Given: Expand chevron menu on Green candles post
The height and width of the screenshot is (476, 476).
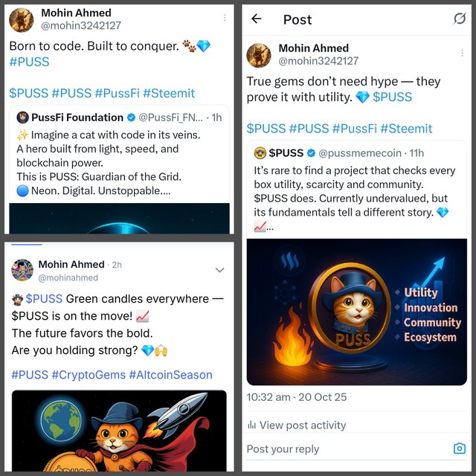Looking at the screenshot, I should 220,270.
